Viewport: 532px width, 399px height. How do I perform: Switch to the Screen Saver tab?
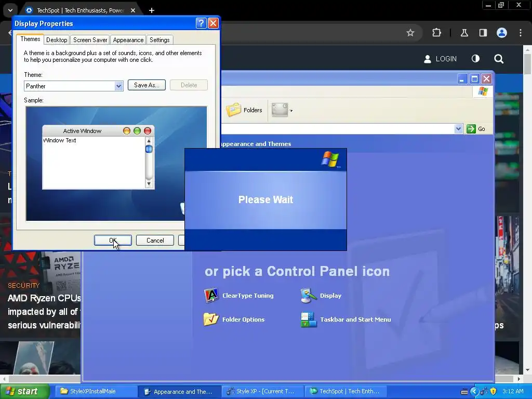coord(90,40)
